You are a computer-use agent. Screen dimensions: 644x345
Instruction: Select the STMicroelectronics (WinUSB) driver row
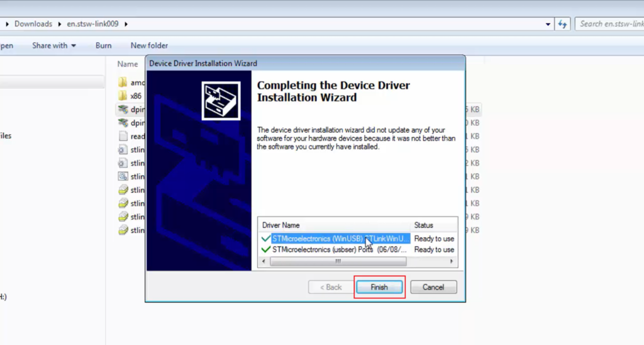point(340,239)
